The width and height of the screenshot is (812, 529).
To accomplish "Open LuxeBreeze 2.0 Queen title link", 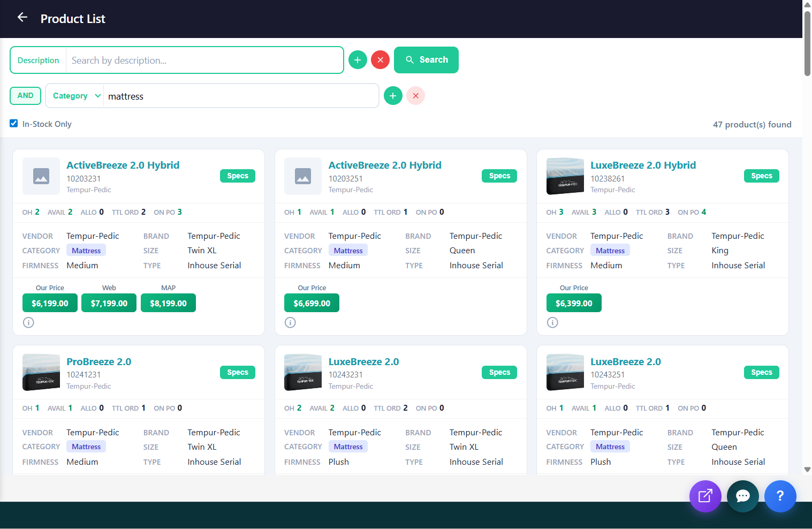I will (626, 362).
